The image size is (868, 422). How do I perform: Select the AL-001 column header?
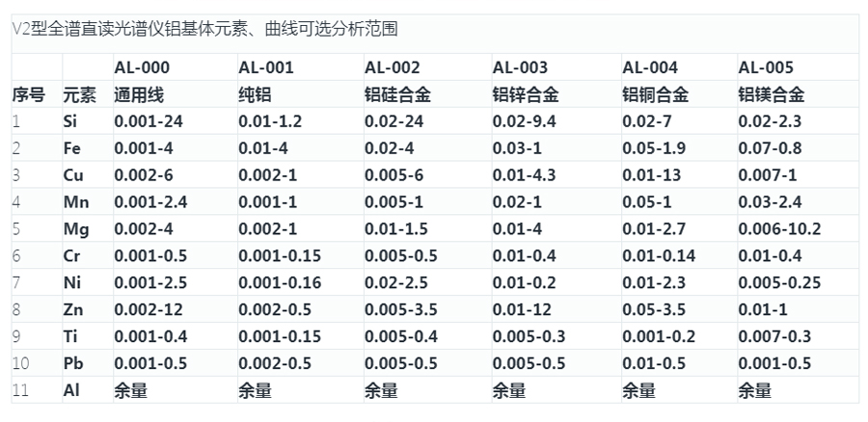point(266,67)
